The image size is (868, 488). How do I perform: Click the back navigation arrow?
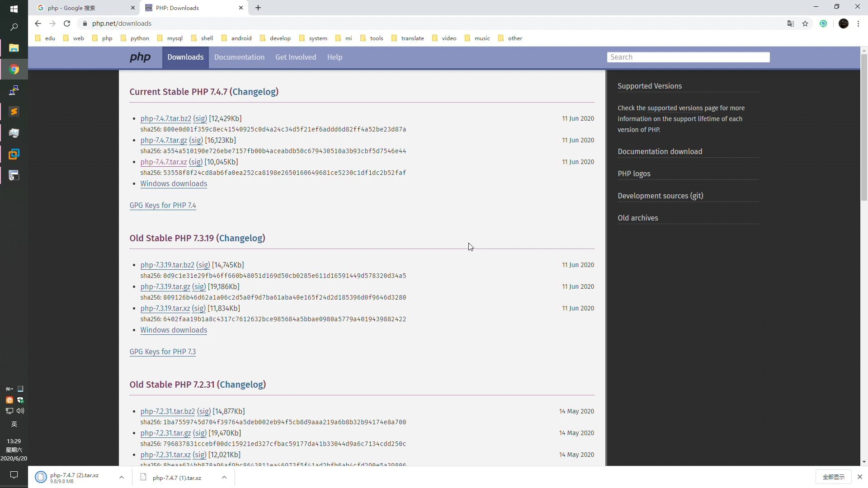37,23
